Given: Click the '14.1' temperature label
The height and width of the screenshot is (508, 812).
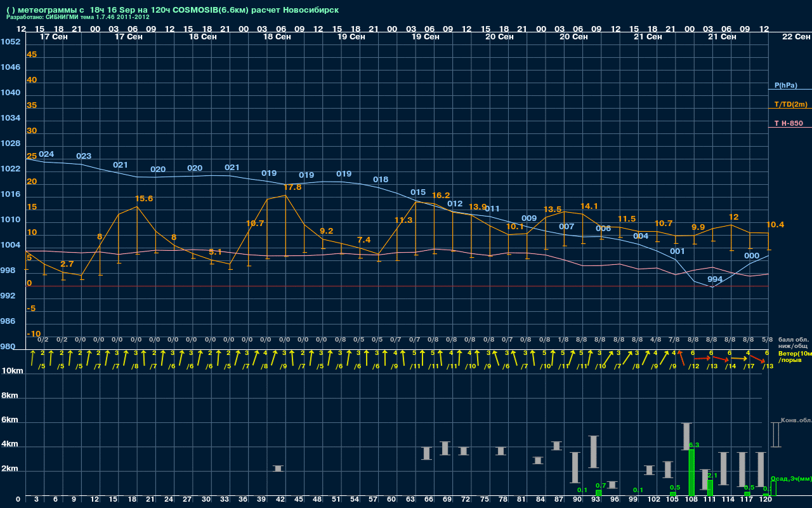Looking at the screenshot, I should point(589,206).
